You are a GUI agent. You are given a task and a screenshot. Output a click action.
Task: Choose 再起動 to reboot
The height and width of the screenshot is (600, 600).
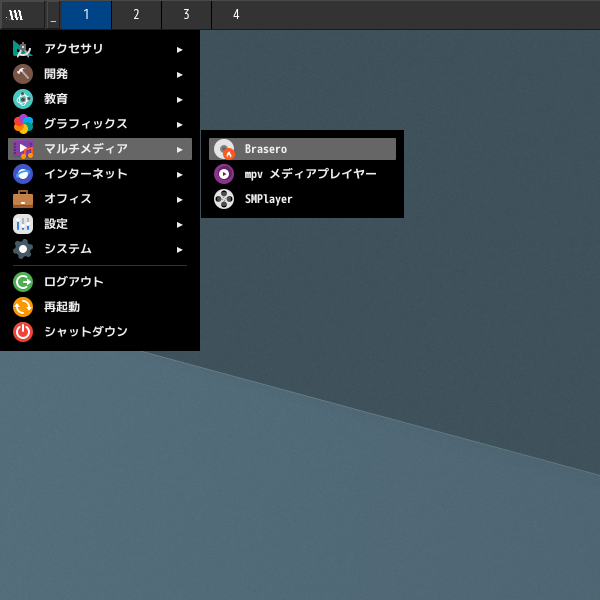pos(100,307)
